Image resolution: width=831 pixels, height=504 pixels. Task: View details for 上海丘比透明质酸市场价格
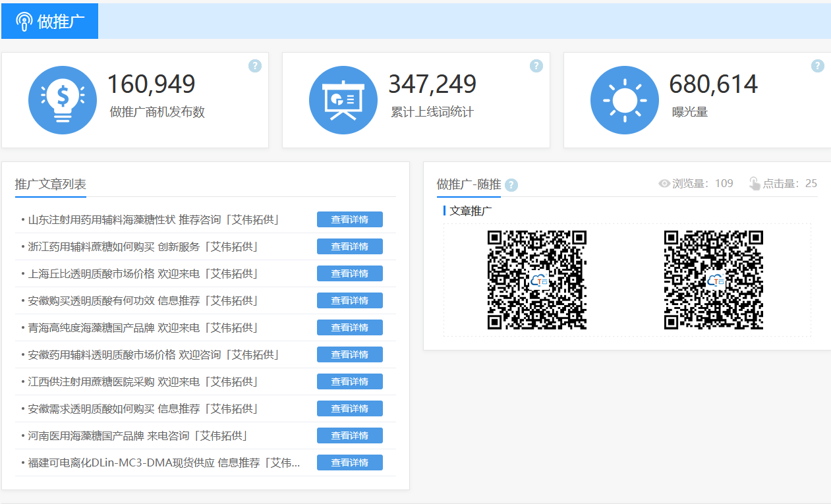click(350, 273)
